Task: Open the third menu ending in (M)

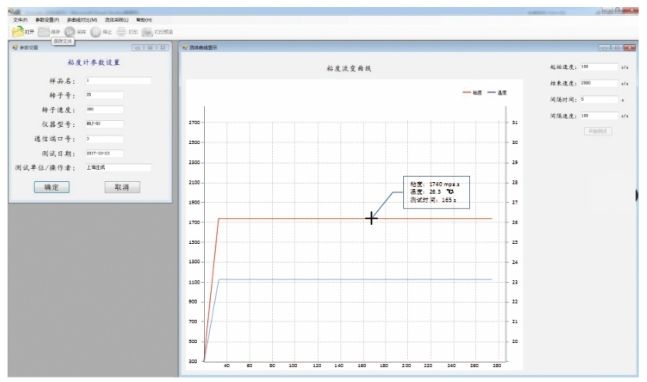Action: [x=82, y=20]
